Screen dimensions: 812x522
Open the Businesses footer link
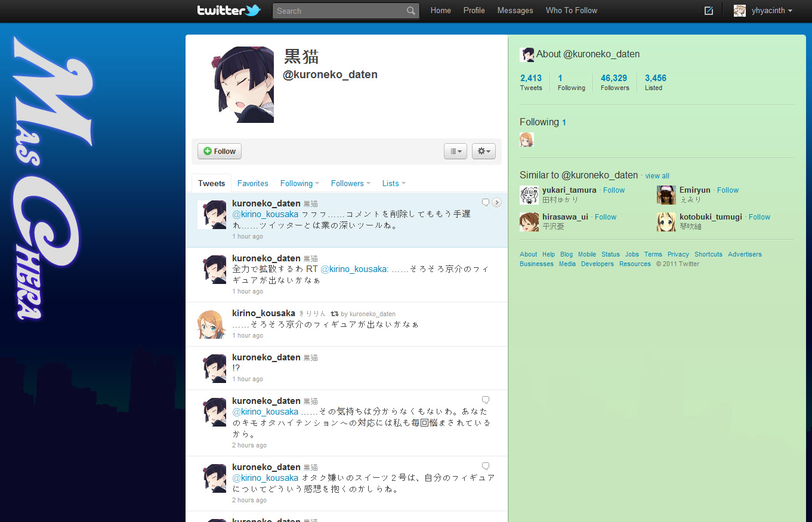pyautogui.click(x=536, y=264)
